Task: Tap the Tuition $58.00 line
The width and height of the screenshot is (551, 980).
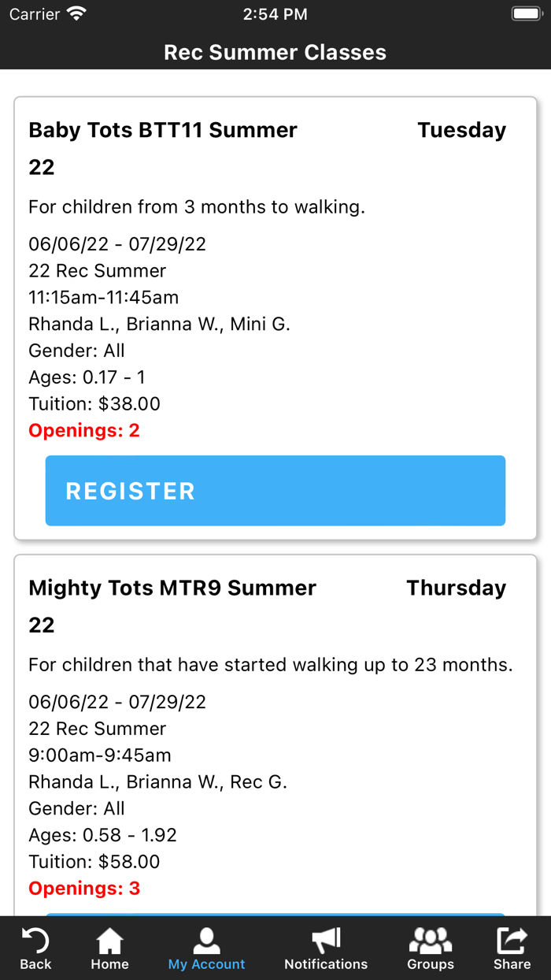Action: 94,862
